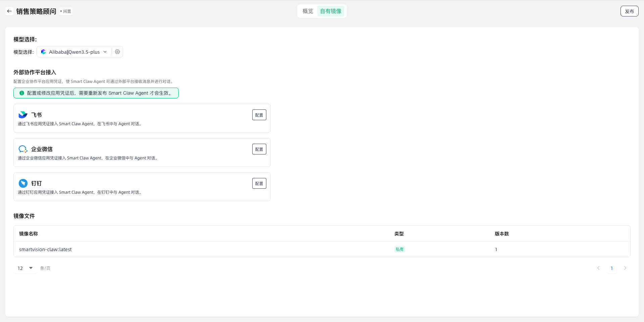644x322 pixels.
Task: Click the DingTalk blue logo
Action: coord(23,183)
